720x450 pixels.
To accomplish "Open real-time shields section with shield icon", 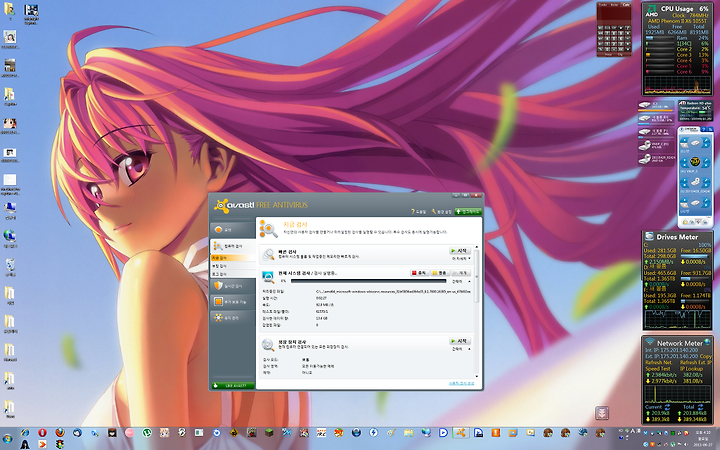I will 232,286.
